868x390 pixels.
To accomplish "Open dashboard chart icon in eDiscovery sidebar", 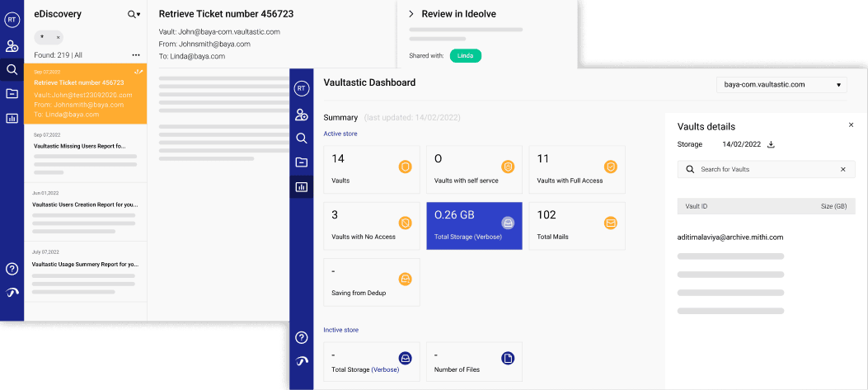I will [12, 118].
